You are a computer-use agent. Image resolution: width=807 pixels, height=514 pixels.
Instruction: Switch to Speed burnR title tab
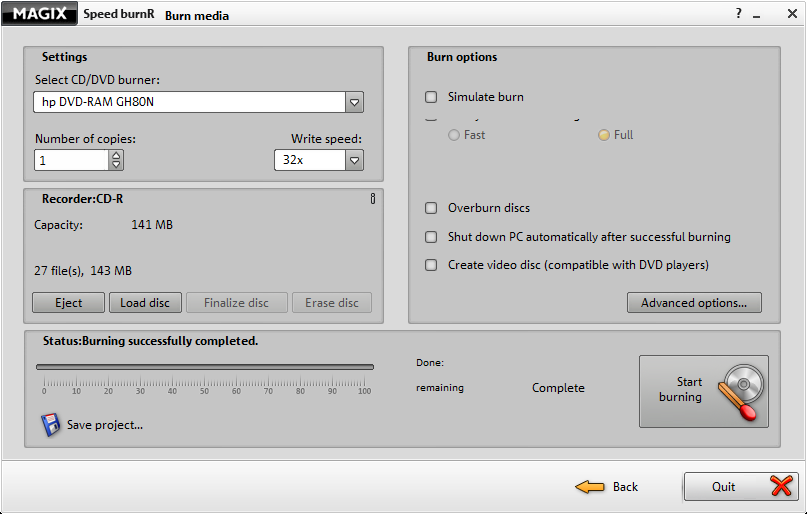[119, 14]
